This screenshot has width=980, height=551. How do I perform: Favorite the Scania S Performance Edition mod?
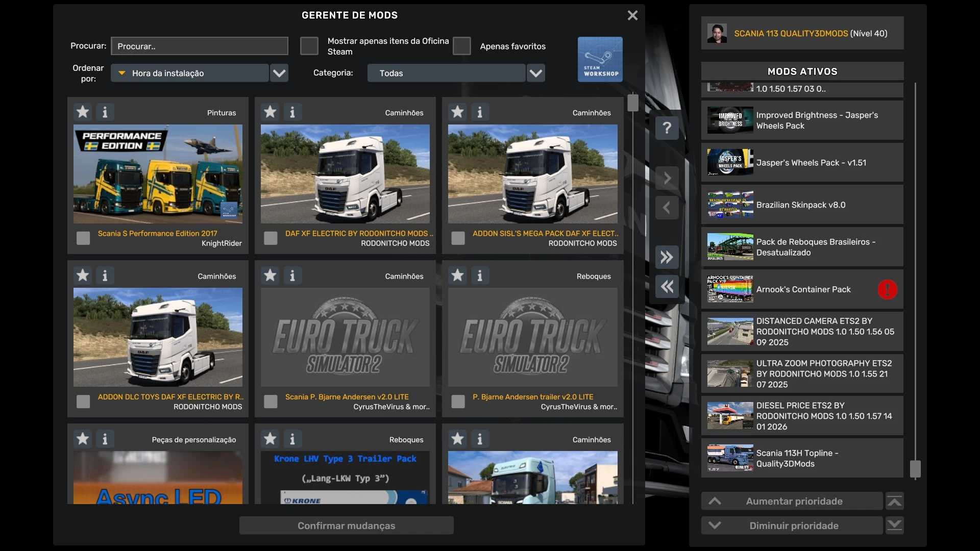click(x=83, y=112)
